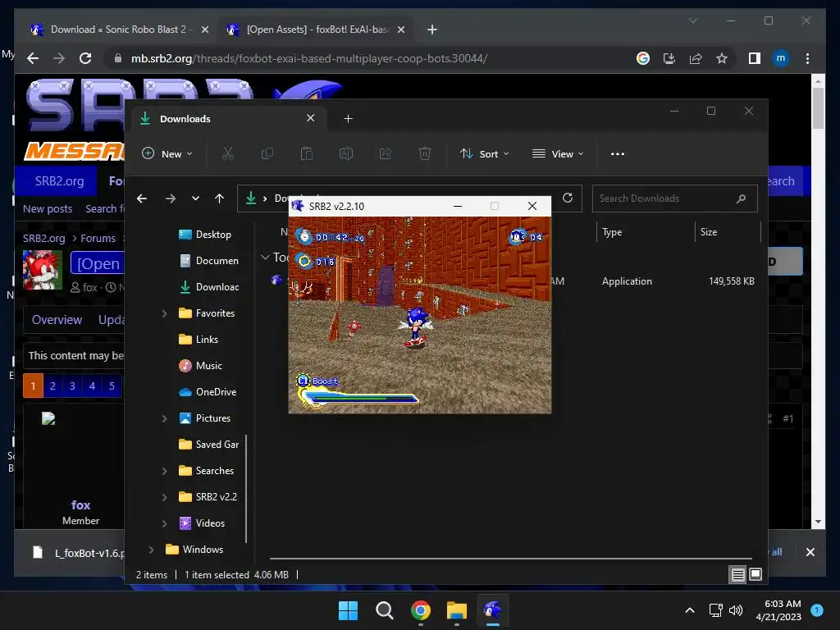Switch to Download Sonic Robo Blast 2 tab
Viewport: 840px width, 630px height.
[120, 30]
